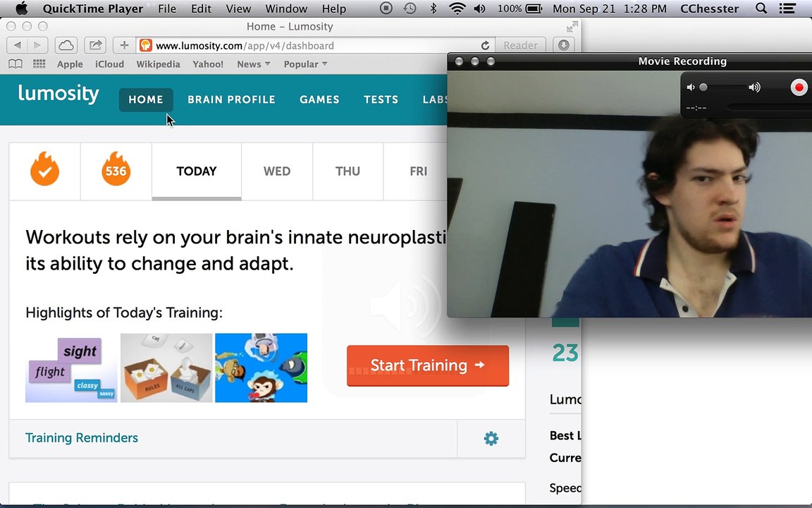Open the system volume menu bar icon

pos(479,8)
